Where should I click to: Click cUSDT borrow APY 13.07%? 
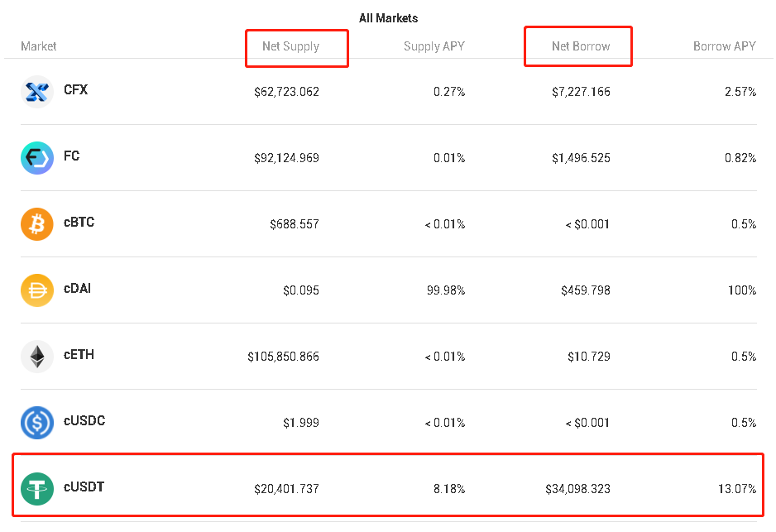[x=737, y=489]
